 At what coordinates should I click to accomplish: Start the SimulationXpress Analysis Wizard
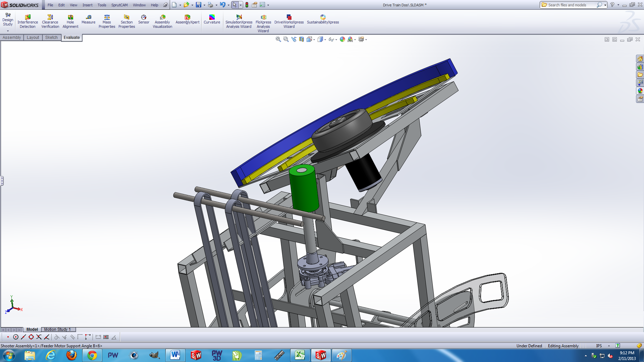239,21
